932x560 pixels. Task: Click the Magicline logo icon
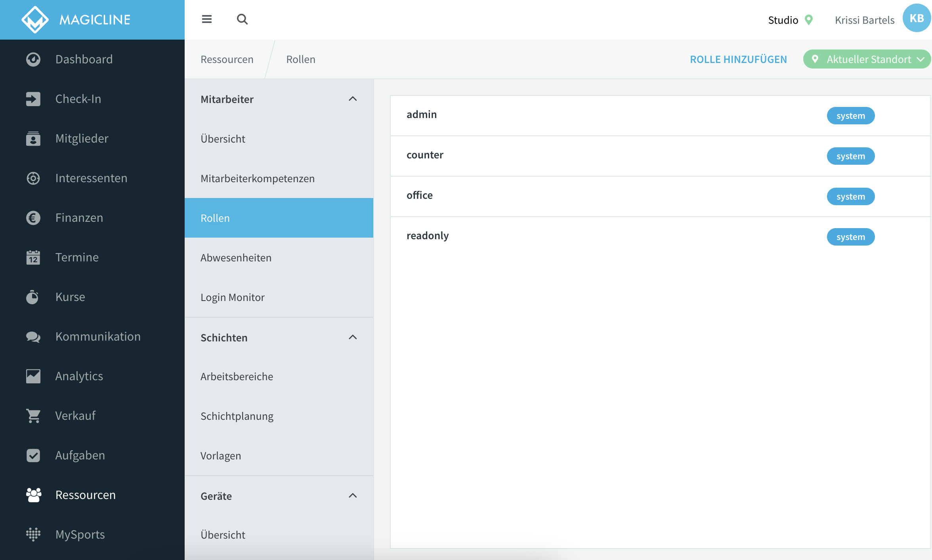click(x=35, y=20)
